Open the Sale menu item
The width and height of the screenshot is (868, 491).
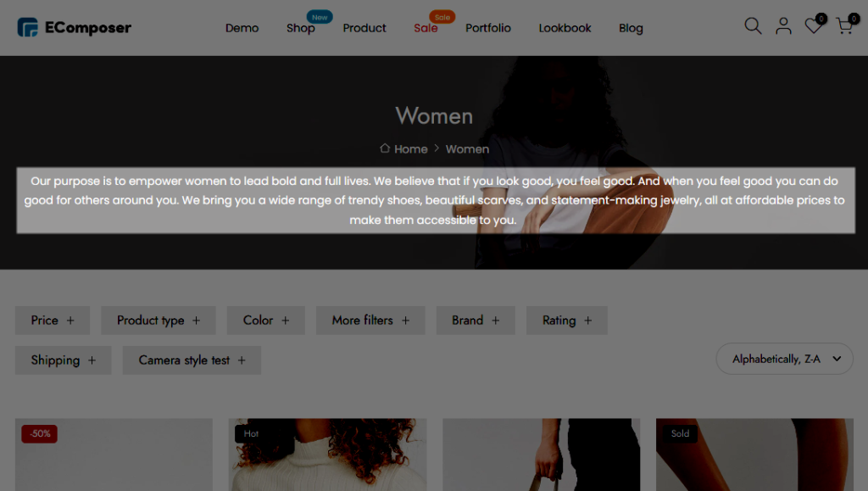point(426,28)
